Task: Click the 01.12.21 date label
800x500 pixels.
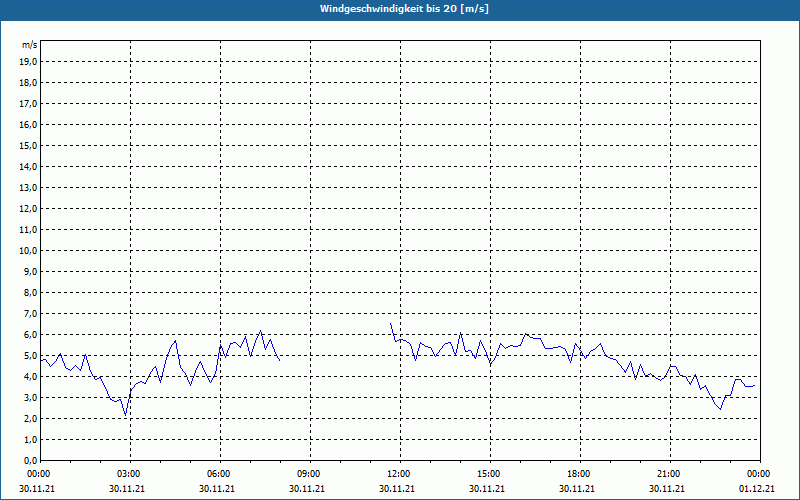Action: click(x=757, y=488)
